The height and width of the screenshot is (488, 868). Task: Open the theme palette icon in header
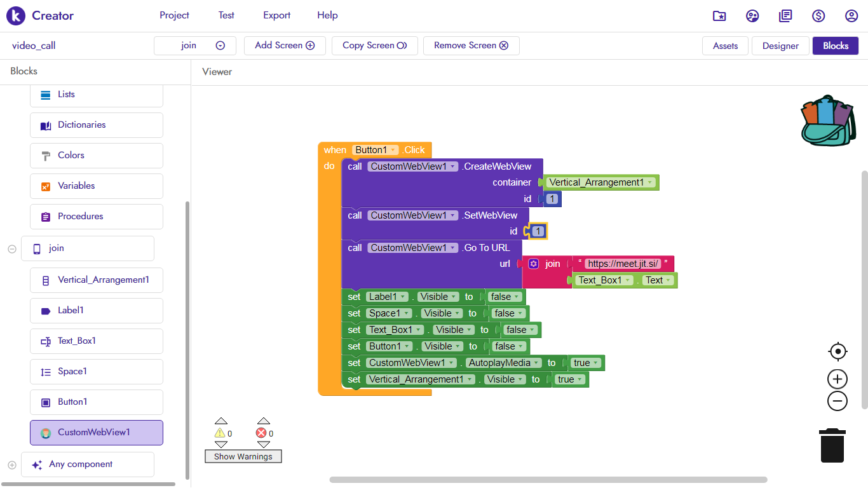point(752,16)
